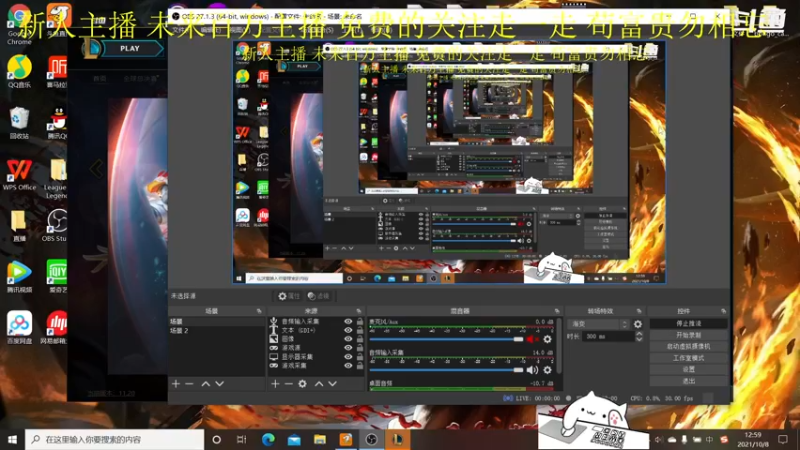Toggle lock on 文本 (GDI+) source
The height and width of the screenshot is (450, 800).
pyautogui.click(x=360, y=330)
